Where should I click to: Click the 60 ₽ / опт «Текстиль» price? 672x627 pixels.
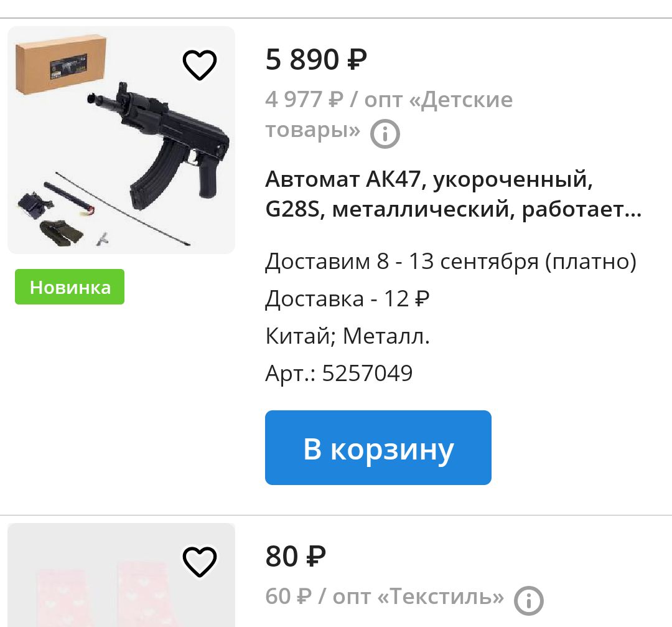(x=385, y=596)
